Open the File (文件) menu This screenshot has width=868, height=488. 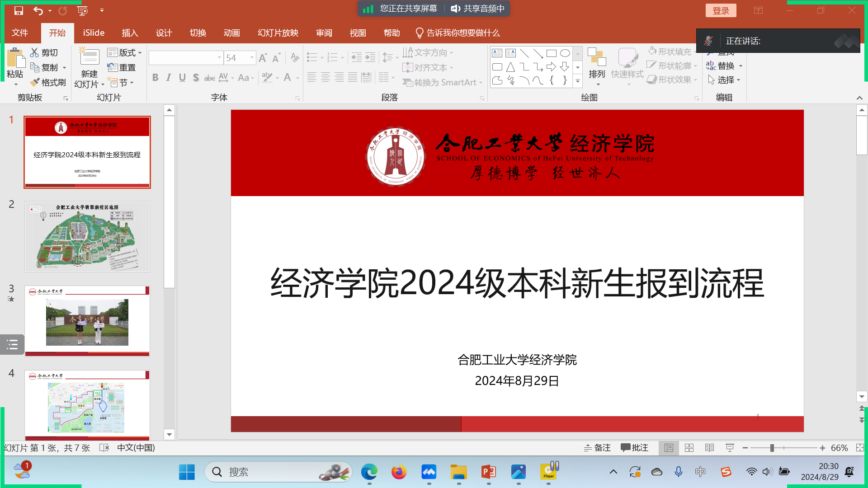[20, 33]
